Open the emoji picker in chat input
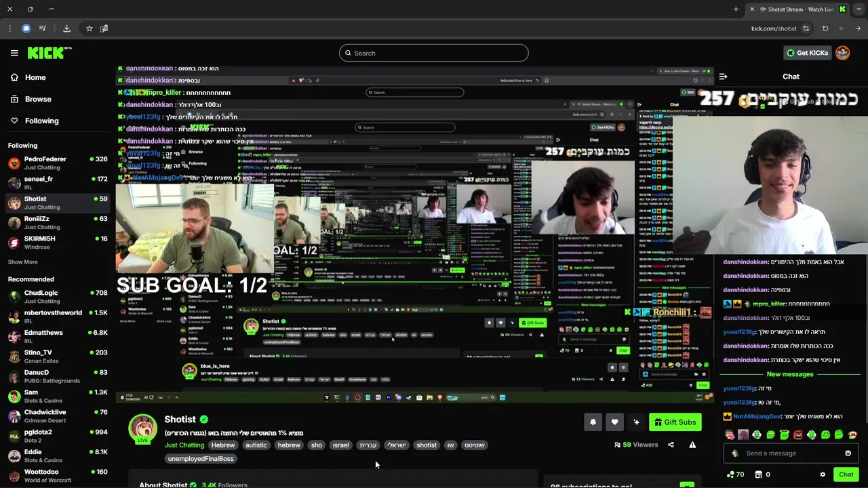Image resolution: width=868 pixels, height=488 pixels. pos(848,453)
